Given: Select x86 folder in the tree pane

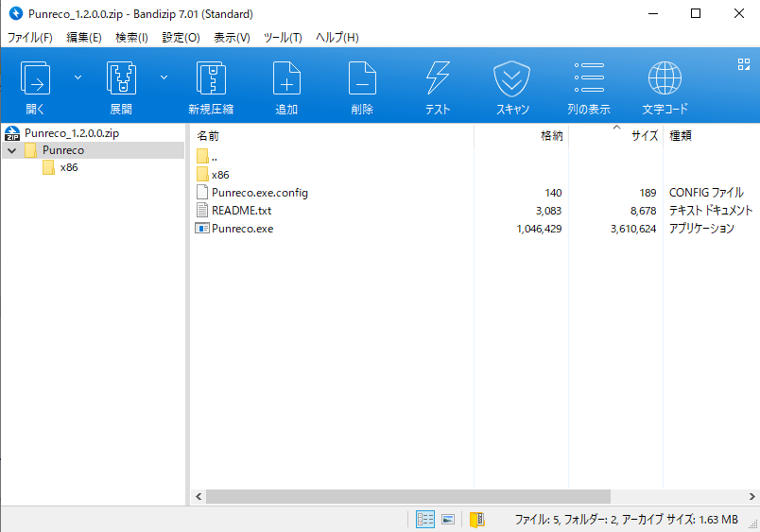Looking at the screenshot, I should (69, 167).
